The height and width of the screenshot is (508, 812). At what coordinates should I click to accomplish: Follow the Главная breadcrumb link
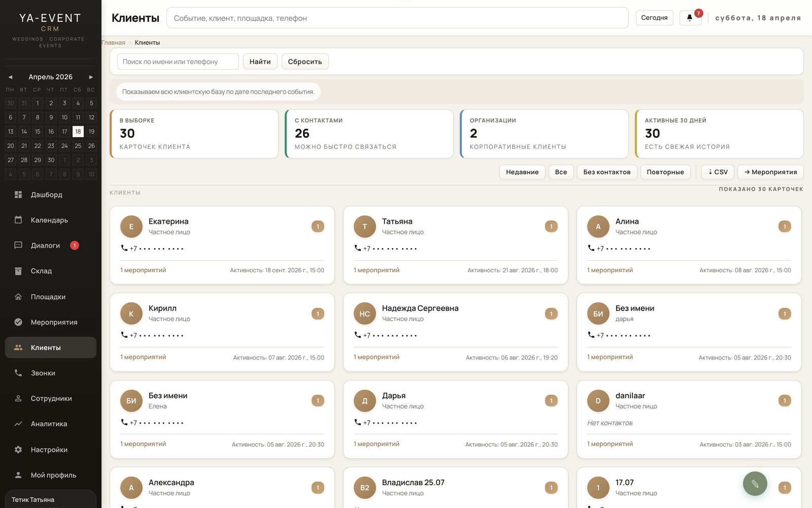pos(113,43)
